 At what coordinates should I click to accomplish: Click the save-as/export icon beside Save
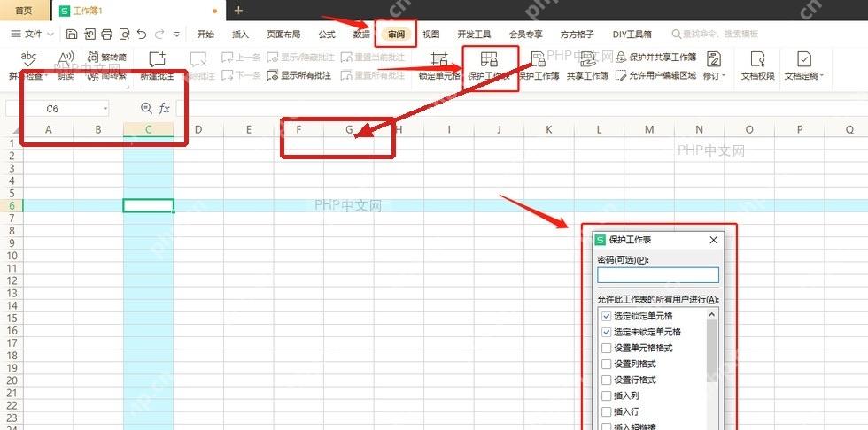pyautogui.click(x=89, y=35)
